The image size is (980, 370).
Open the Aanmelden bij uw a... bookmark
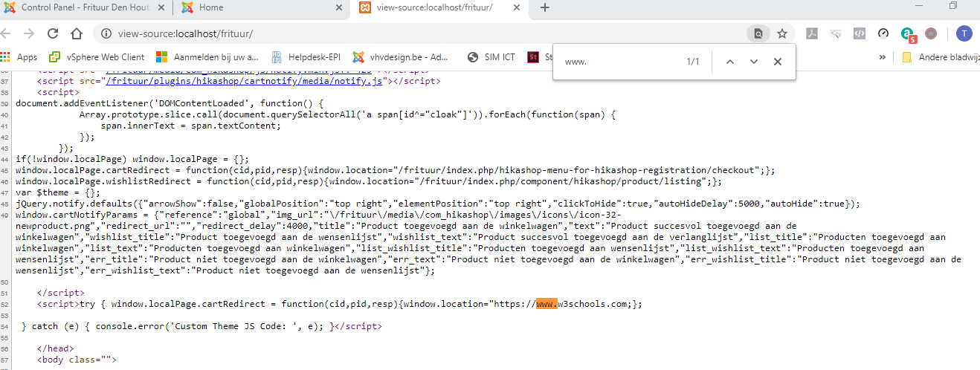pyautogui.click(x=207, y=56)
